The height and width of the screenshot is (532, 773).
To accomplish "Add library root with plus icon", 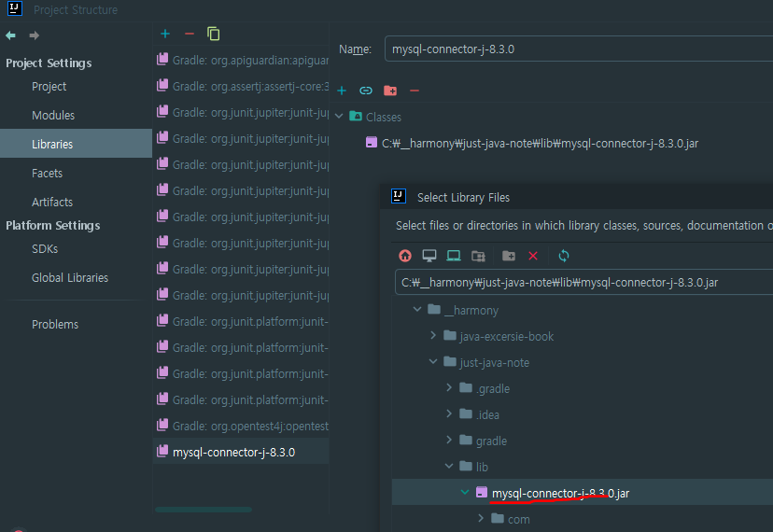I will click(342, 91).
